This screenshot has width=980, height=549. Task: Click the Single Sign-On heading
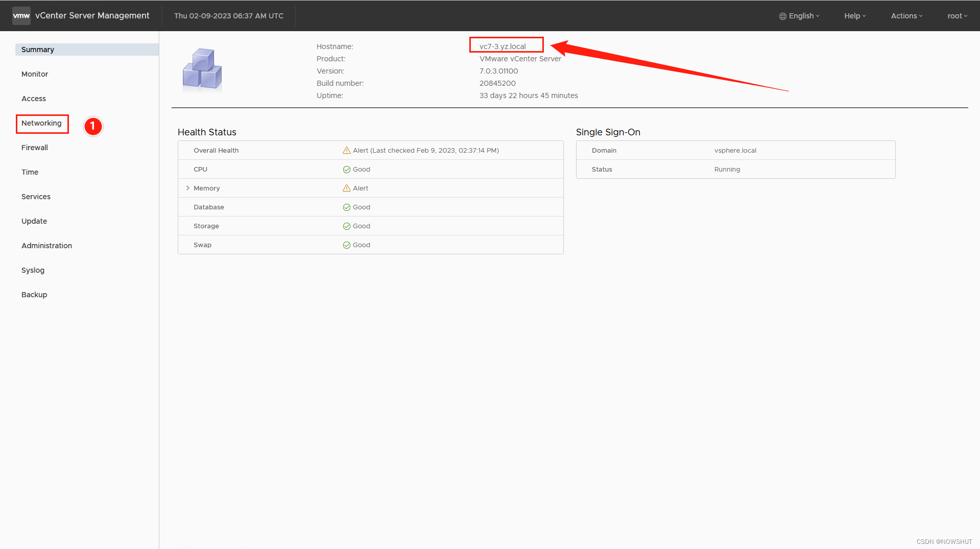[608, 132]
